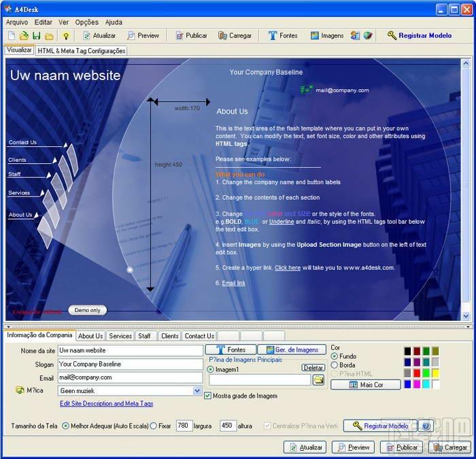Select the Fundo color radio button

[x=335, y=356]
